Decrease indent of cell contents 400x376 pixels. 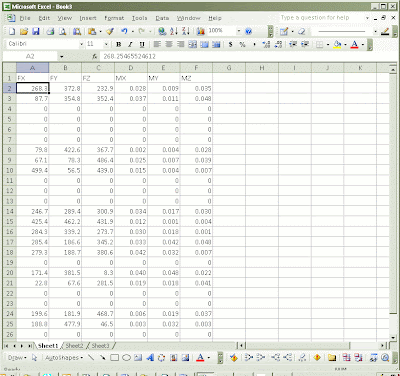pyautogui.click(x=293, y=44)
